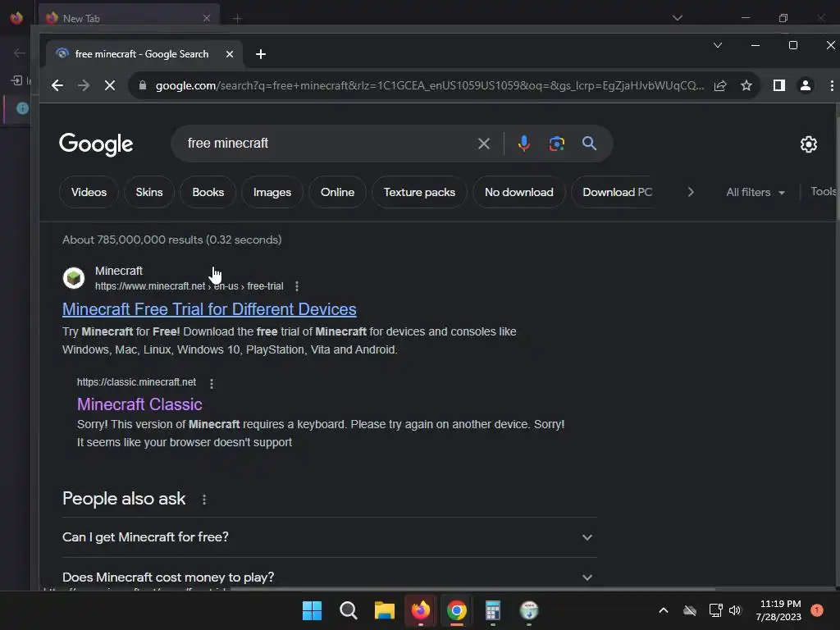
Task: Select the 'free minecraft - Google Search' tab
Action: click(x=140, y=54)
